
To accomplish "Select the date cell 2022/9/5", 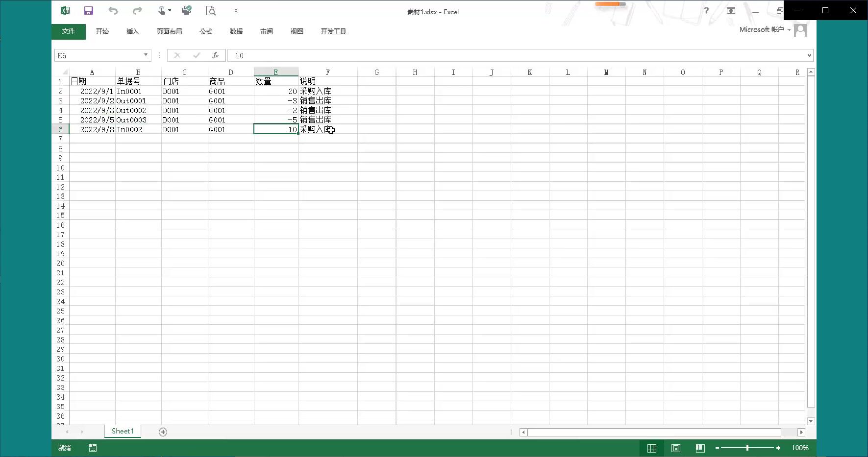I will point(92,120).
